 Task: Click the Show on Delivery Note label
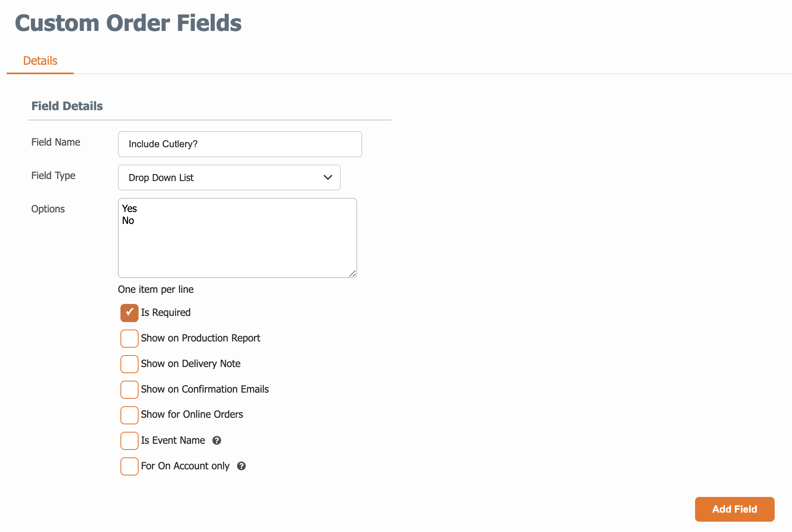191,364
